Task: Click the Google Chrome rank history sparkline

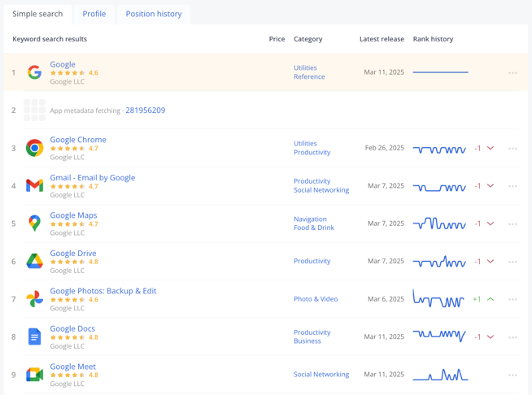Action: 439,150
